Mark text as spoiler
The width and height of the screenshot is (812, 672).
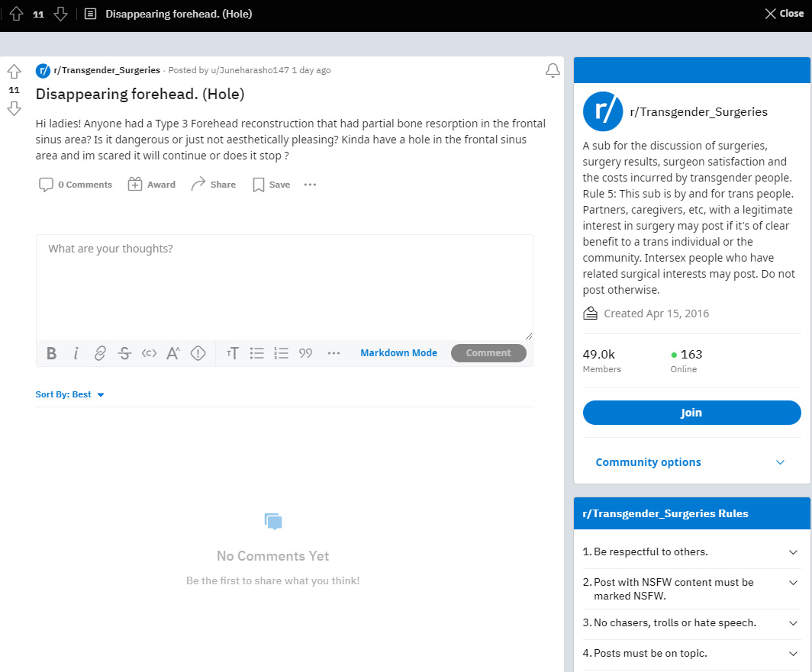tap(198, 353)
